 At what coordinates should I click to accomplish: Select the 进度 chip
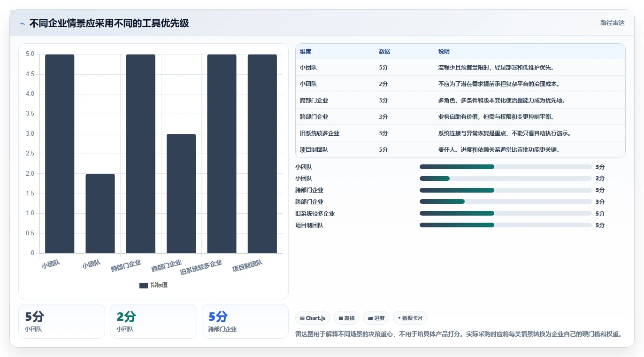[376, 318]
